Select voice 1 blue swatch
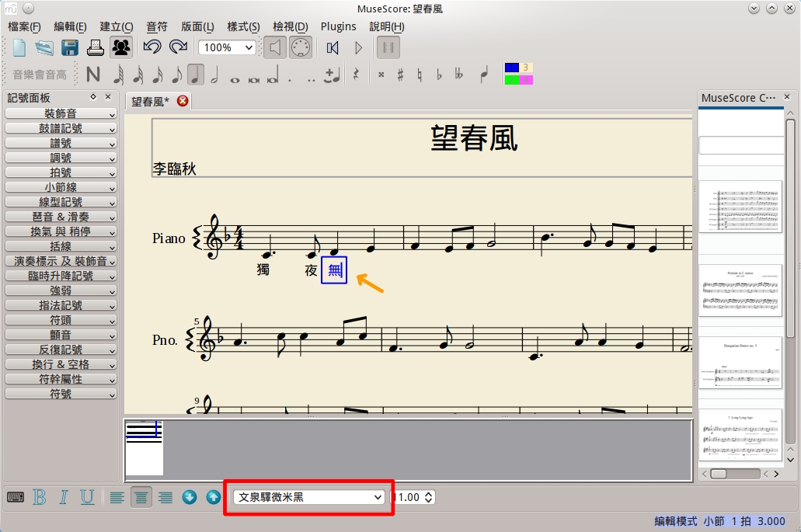Screen dimensions: 801x532 click(511, 68)
